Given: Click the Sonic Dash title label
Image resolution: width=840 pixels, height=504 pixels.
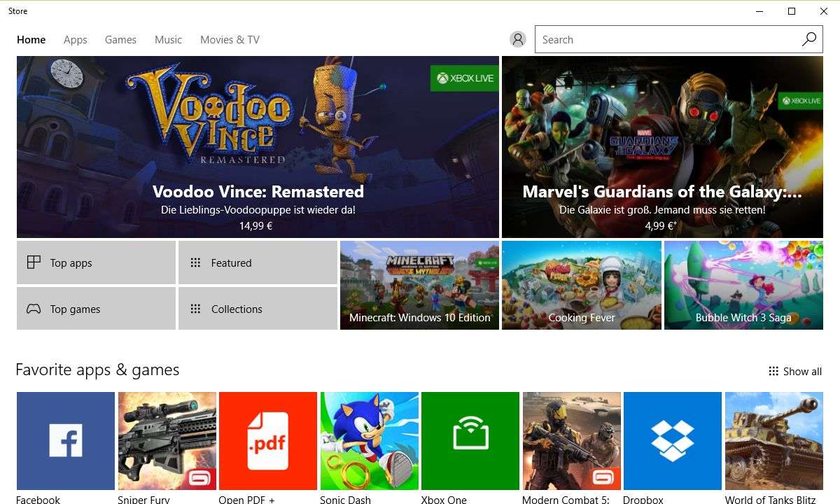Looking at the screenshot, I should (x=345, y=500).
